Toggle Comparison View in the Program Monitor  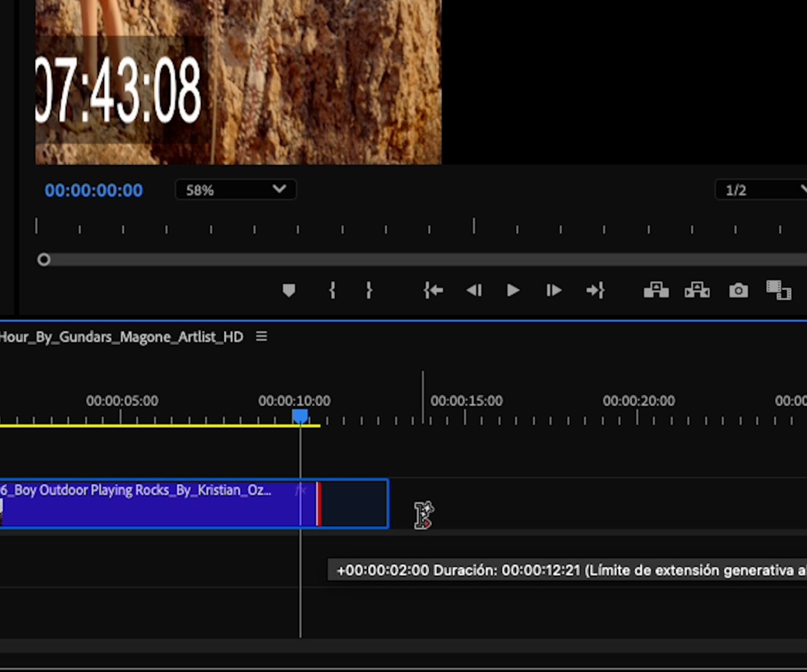778,290
